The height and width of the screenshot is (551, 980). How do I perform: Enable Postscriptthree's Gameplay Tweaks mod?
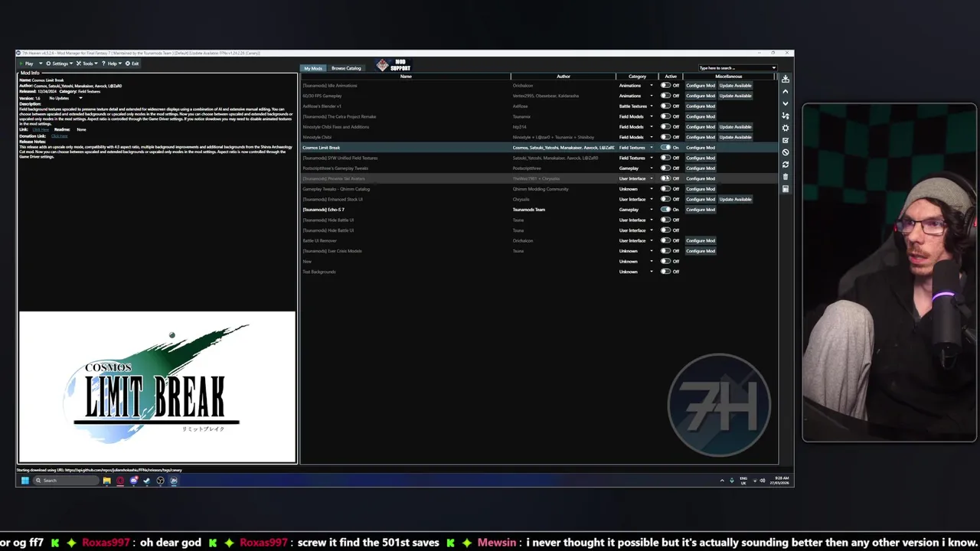pyautogui.click(x=665, y=168)
